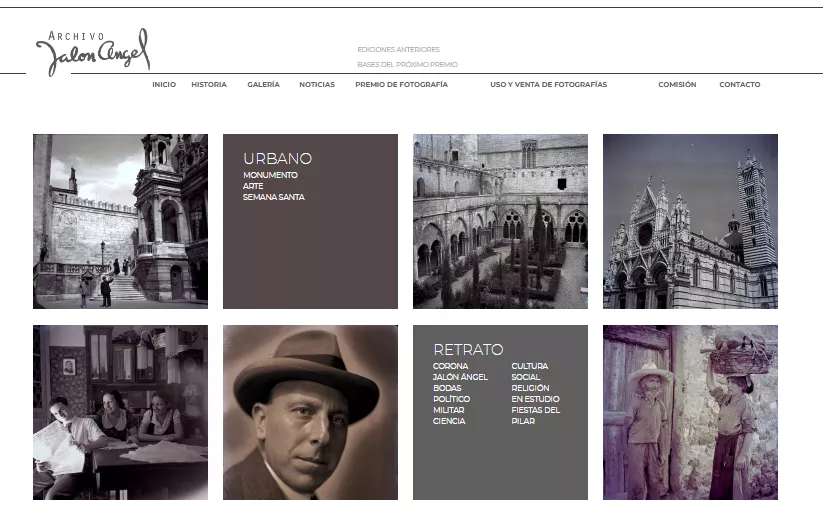Open the Jalón Ángel portrait category
The image size is (823, 513).
(x=460, y=377)
